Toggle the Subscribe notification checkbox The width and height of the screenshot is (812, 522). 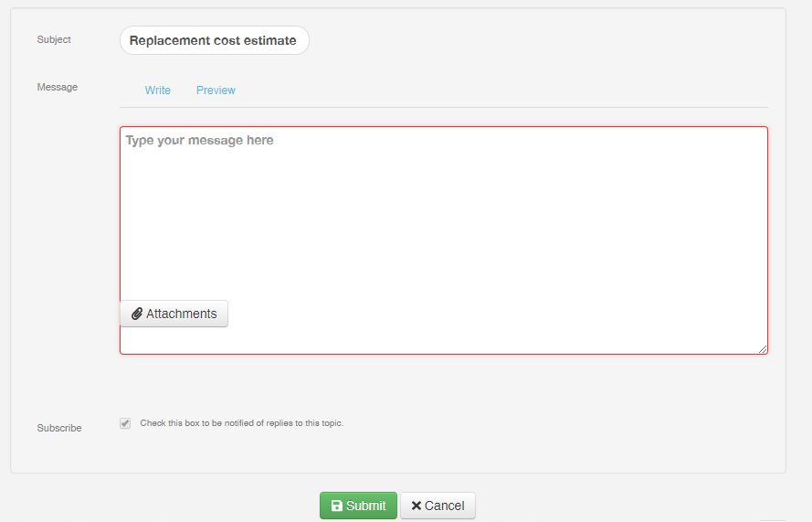(125, 423)
